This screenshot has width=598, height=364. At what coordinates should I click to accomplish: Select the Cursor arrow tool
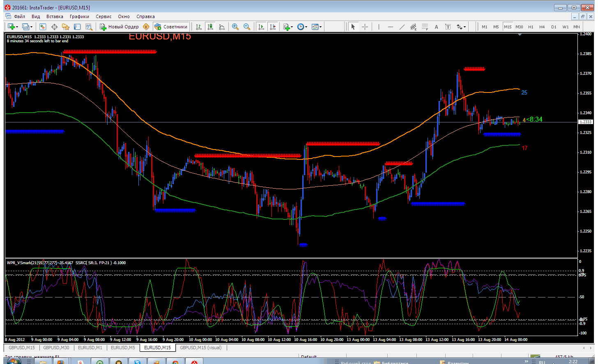(353, 27)
